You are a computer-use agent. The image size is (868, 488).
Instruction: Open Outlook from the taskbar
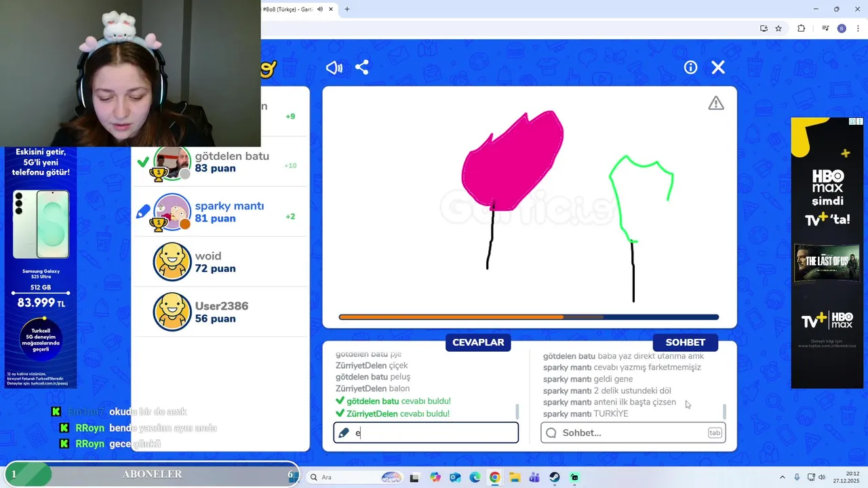pyautogui.click(x=455, y=477)
